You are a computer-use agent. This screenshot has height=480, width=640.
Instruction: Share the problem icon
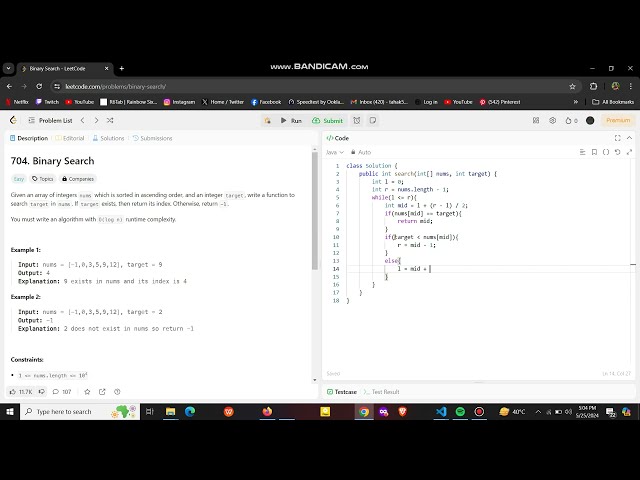[x=102, y=392]
